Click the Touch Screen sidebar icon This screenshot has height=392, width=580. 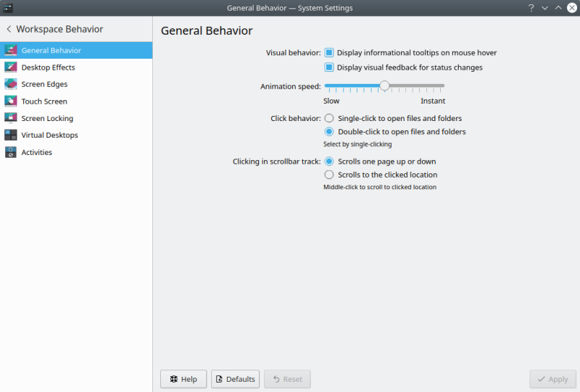pos(10,101)
